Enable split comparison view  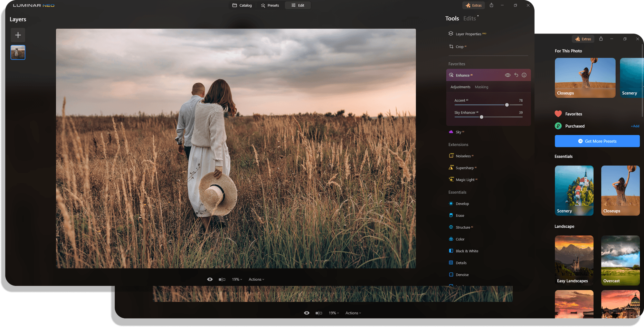[222, 279]
